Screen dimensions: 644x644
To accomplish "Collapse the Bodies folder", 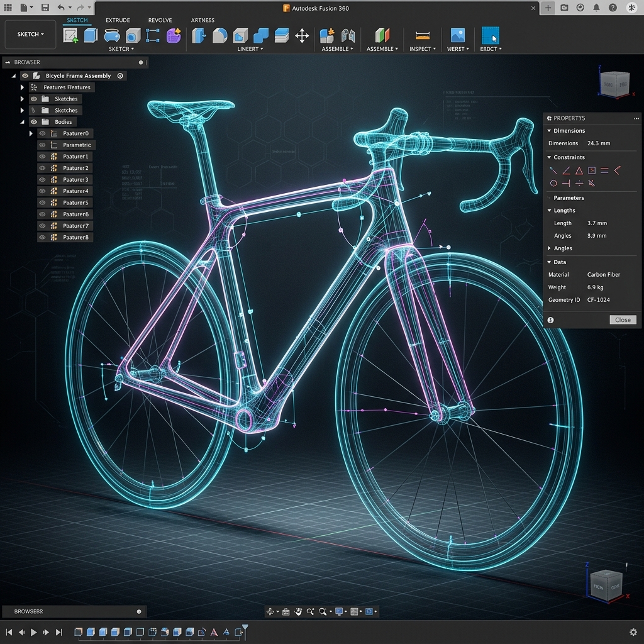I will [22, 121].
